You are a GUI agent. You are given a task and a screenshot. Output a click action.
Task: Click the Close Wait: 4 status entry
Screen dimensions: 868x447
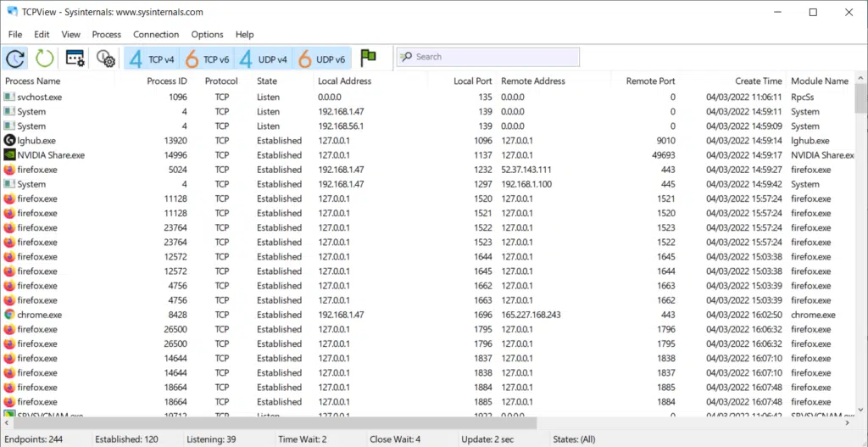pyautogui.click(x=395, y=439)
